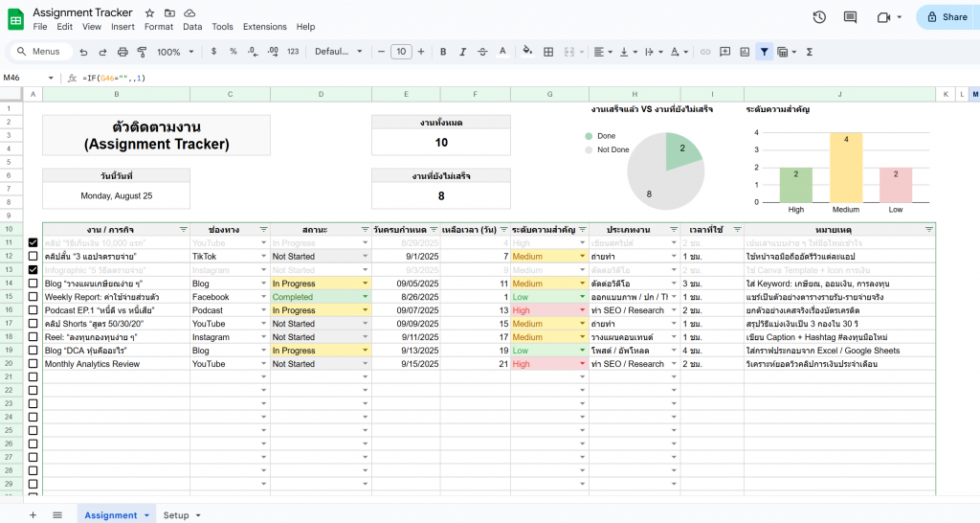Decrease decimal places icon

pyautogui.click(x=253, y=52)
